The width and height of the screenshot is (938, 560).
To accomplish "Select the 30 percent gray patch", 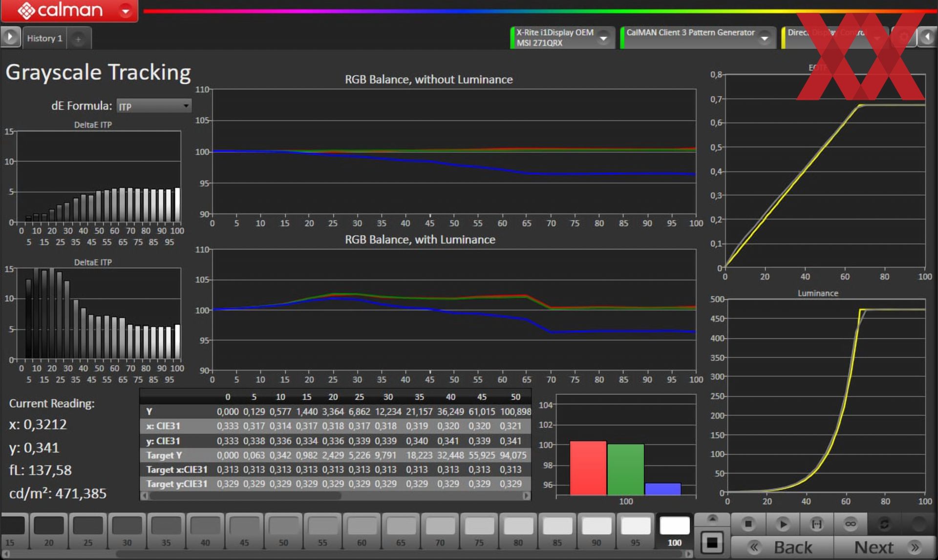I will point(127,531).
